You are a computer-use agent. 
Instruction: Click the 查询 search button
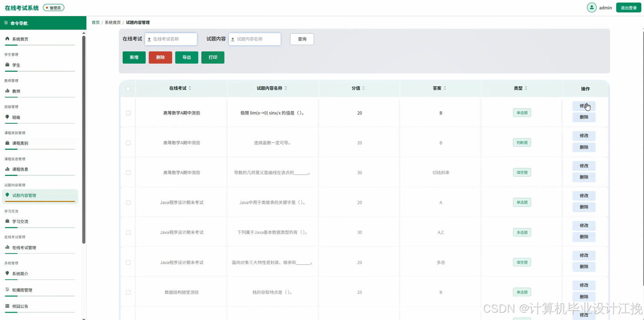pos(302,39)
